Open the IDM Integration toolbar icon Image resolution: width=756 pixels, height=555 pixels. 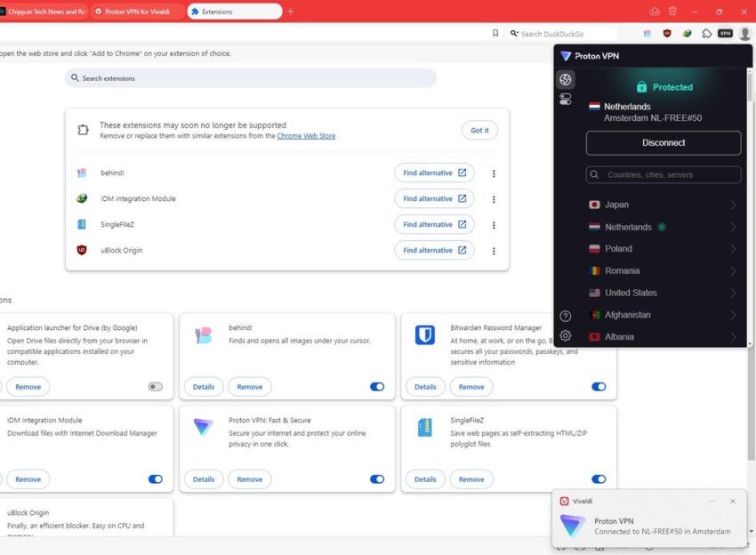coord(687,33)
